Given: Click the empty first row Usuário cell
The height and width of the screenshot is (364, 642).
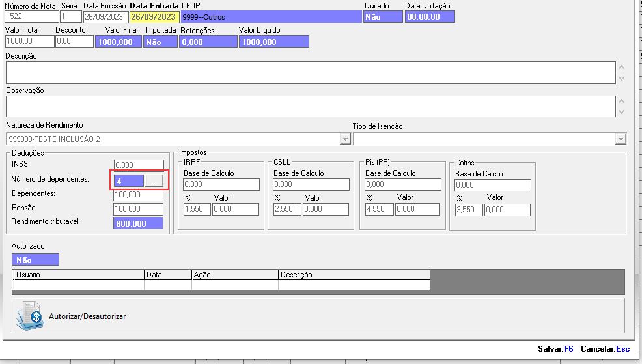Looking at the screenshot, I should pos(79,285).
